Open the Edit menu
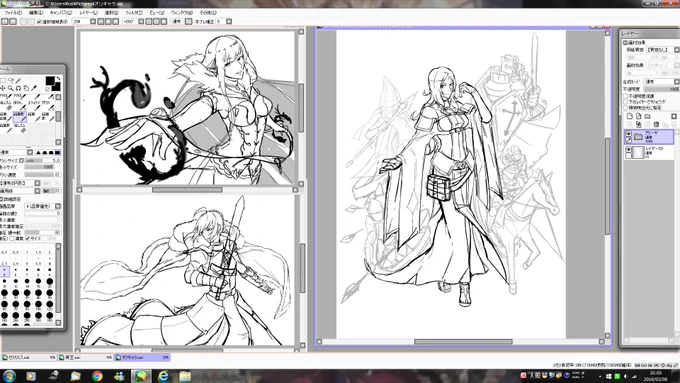 pyautogui.click(x=36, y=13)
